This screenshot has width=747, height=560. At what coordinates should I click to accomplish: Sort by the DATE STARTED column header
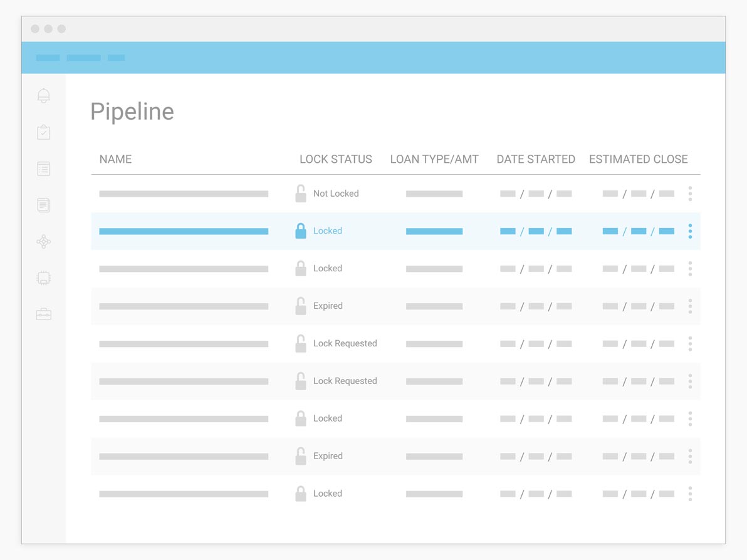tap(535, 159)
